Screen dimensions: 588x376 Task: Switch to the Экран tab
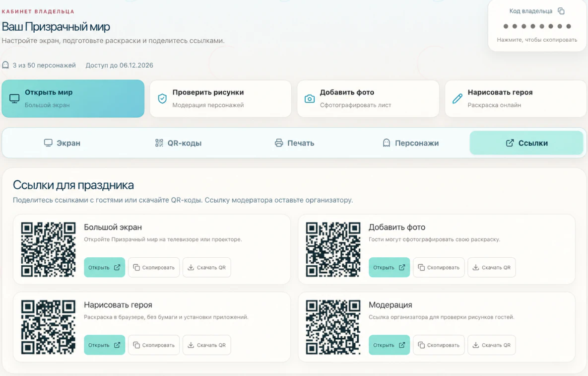(x=62, y=143)
